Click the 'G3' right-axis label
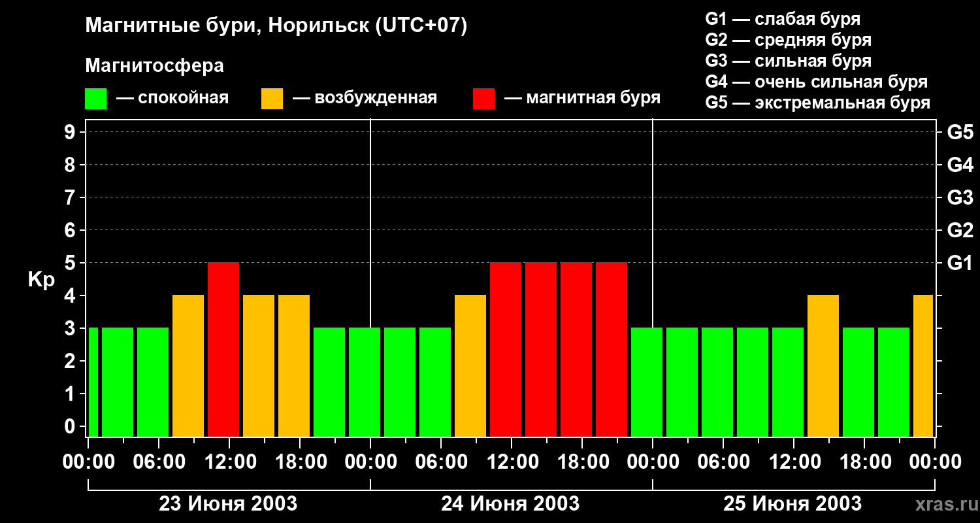980x523 pixels. tap(960, 197)
